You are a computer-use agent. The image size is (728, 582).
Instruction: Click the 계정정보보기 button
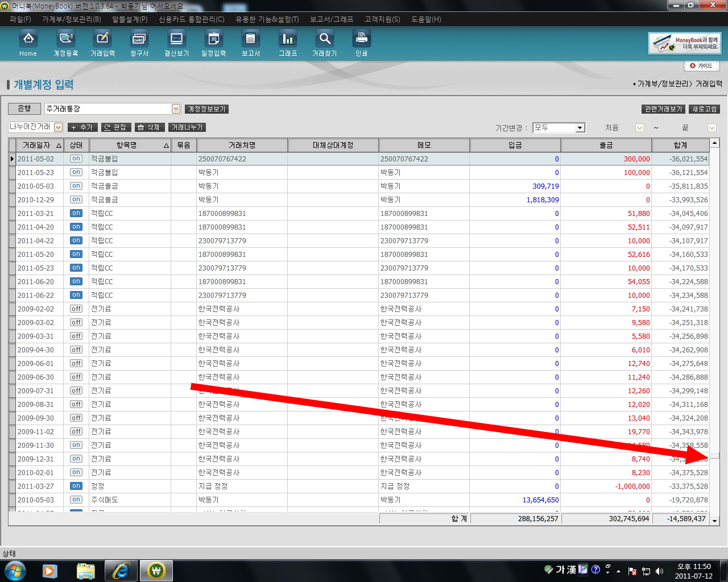point(206,109)
